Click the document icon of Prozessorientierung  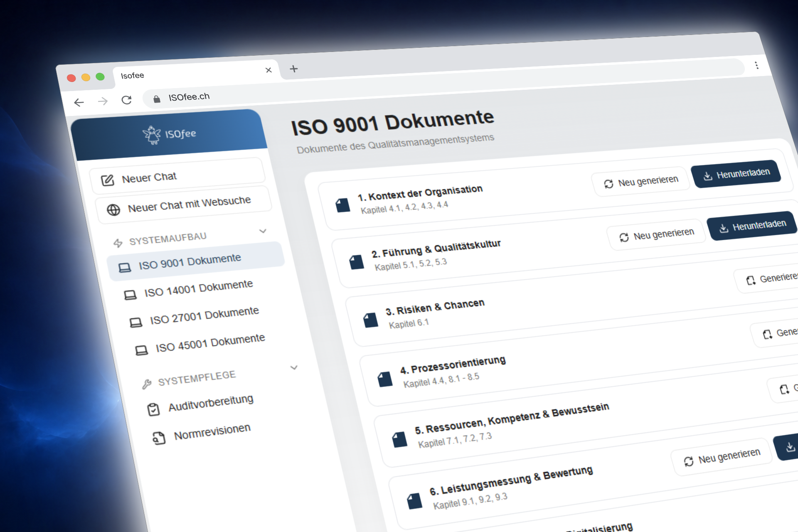385,379
